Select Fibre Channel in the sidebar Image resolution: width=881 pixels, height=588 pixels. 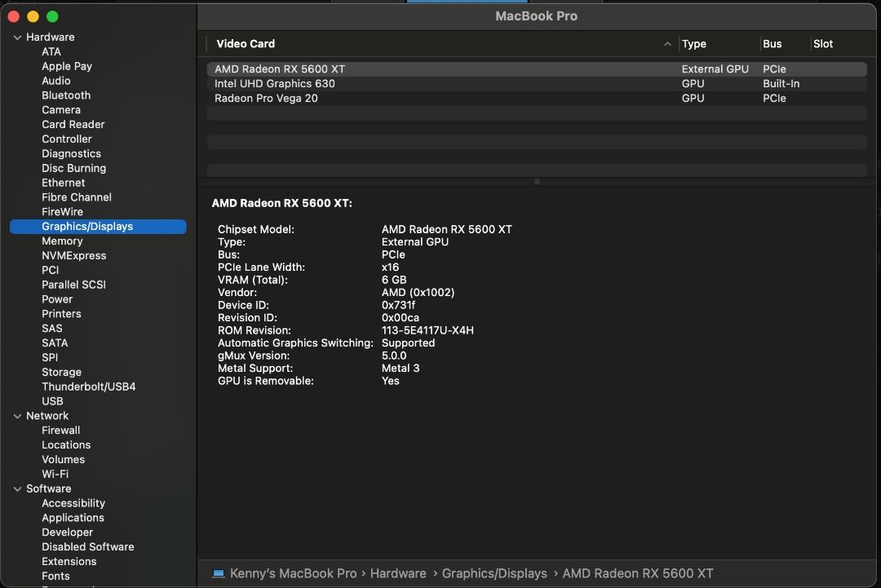coord(77,197)
